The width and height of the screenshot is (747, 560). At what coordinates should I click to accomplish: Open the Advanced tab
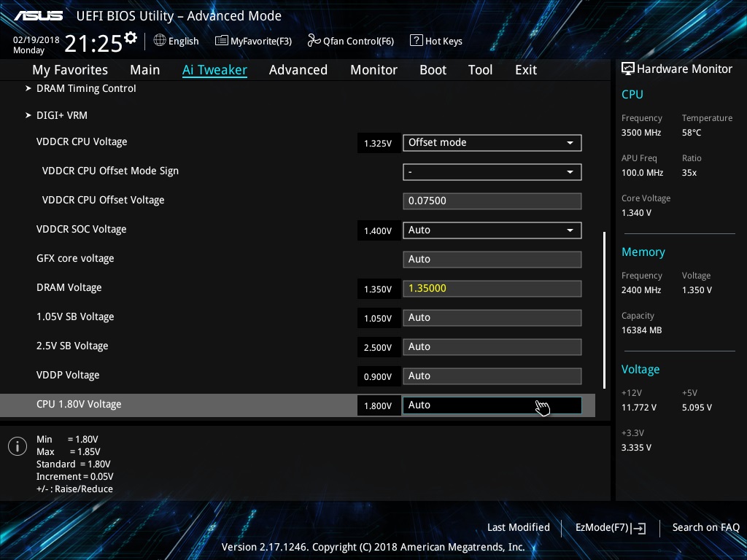tap(298, 69)
